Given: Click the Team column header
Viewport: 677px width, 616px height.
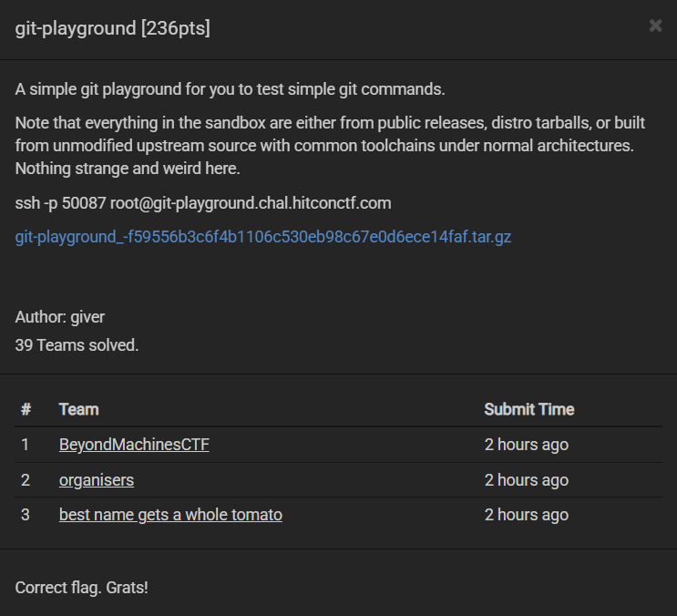Looking at the screenshot, I should (x=79, y=409).
